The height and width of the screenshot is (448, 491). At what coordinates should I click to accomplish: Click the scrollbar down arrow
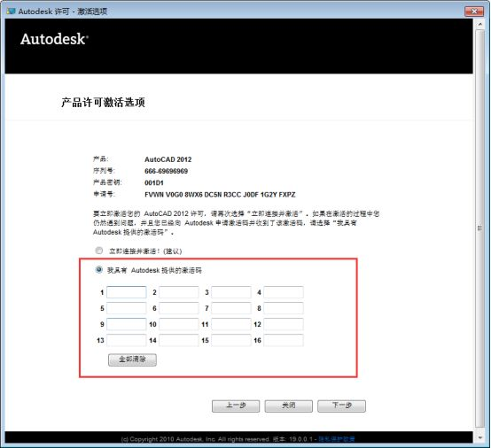[x=480, y=437]
